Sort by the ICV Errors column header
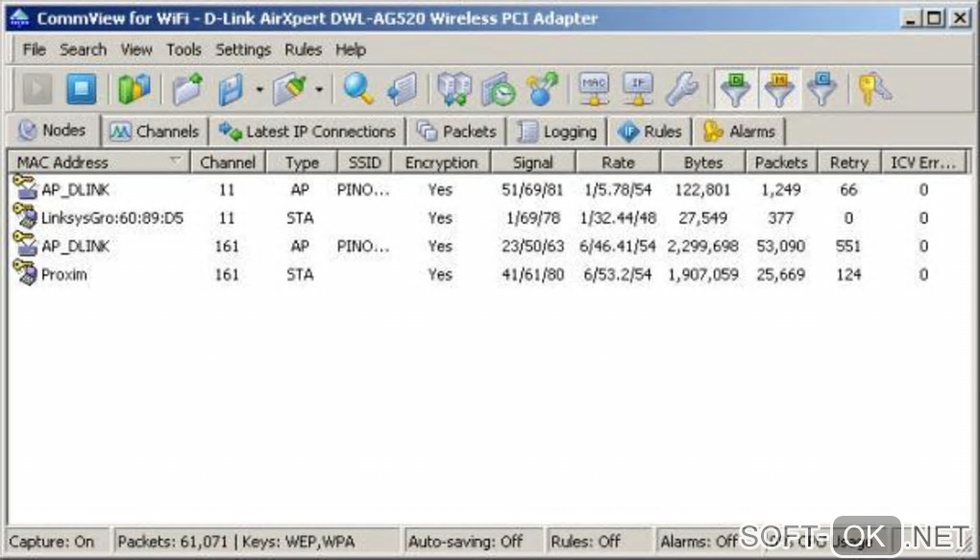The image size is (980, 560). pyautogui.click(x=923, y=162)
